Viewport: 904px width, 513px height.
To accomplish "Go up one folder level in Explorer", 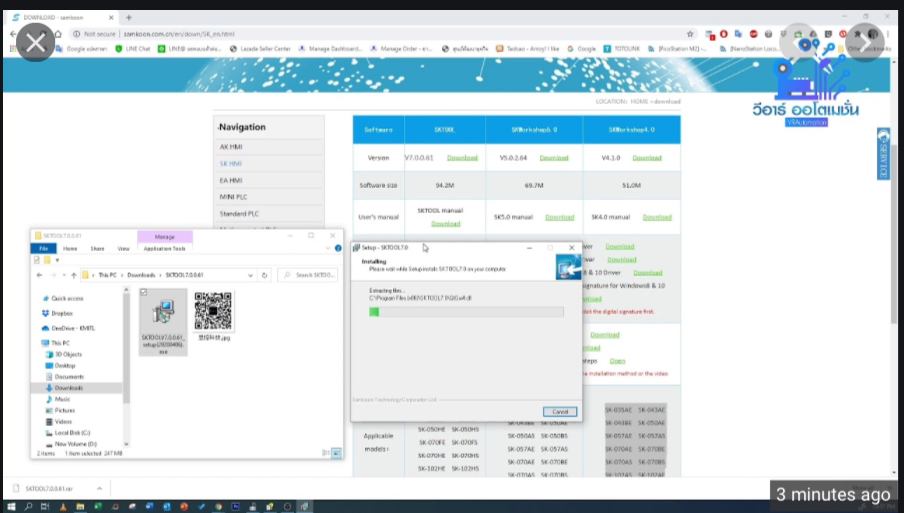I will point(73,275).
